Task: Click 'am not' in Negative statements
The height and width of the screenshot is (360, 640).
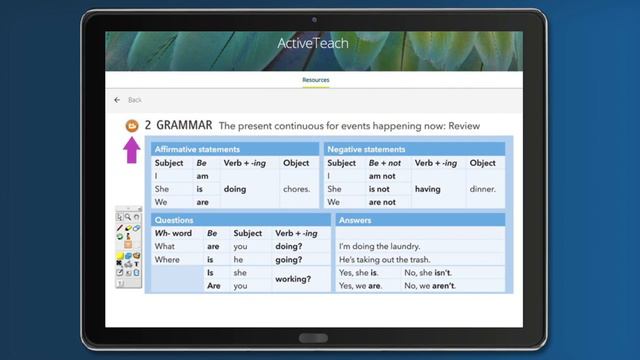Action: point(382,176)
